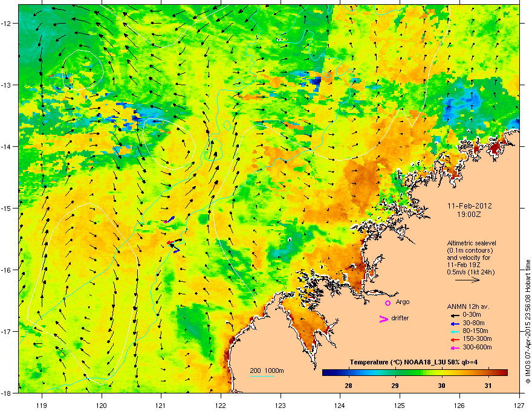Click the '150-300m' depth range label
This screenshot has height=411, width=532.
click(x=478, y=338)
